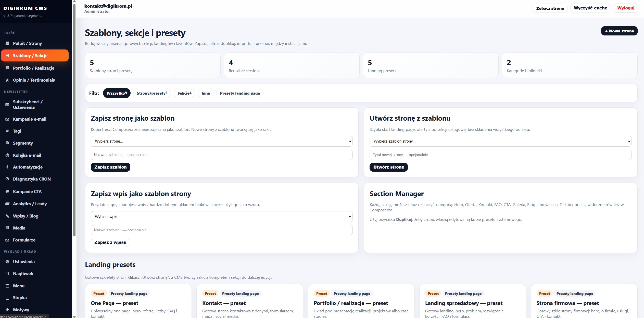The image size is (644, 318).
Task: Open Motywy in the sidebar
Action: pyautogui.click(x=35, y=310)
